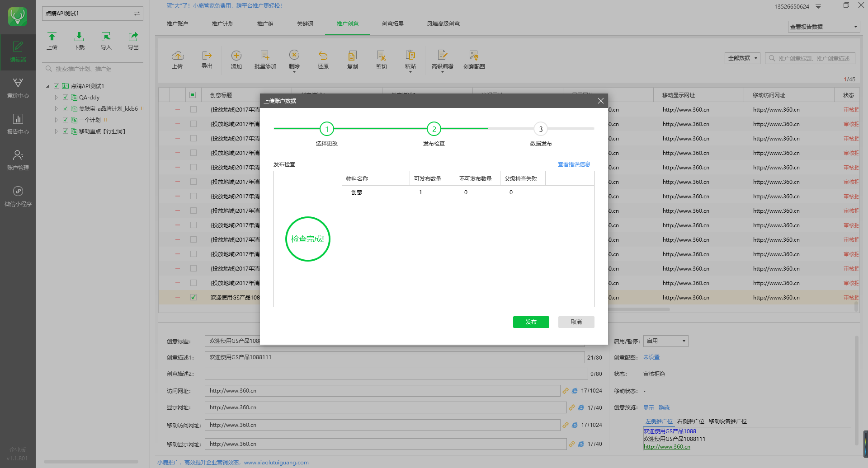
Task: Click step 1 选择更改 progress marker
Action: coord(327,129)
